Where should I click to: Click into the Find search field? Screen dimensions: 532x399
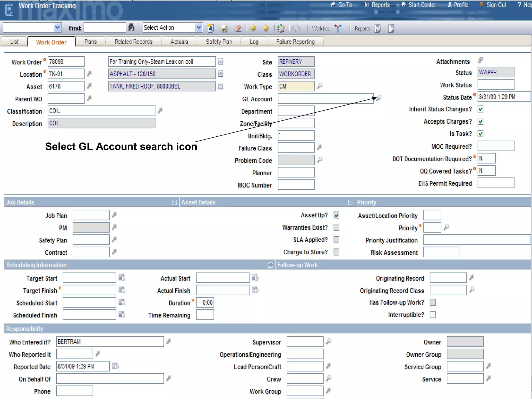pos(105,28)
